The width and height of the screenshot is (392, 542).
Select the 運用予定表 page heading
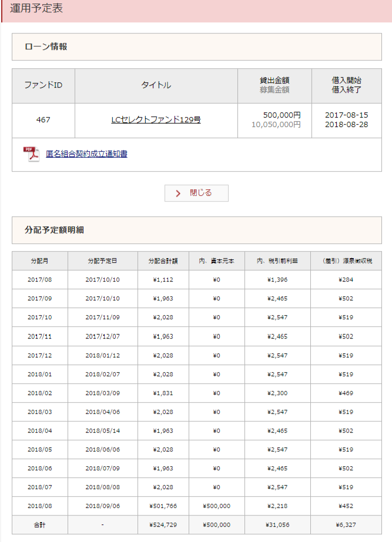[x=36, y=8]
